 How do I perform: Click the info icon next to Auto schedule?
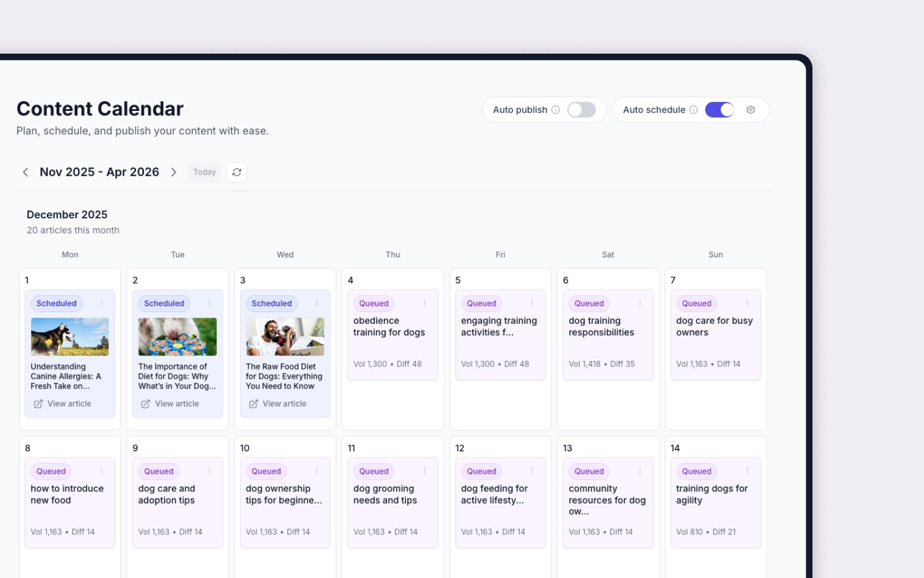pyautogui.click(x=694, y=110)
